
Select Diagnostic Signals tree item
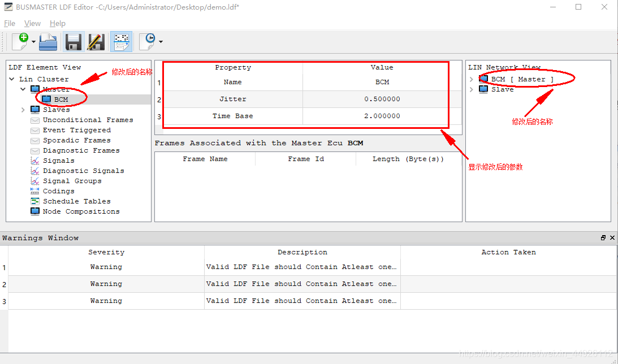pos(84,171)
